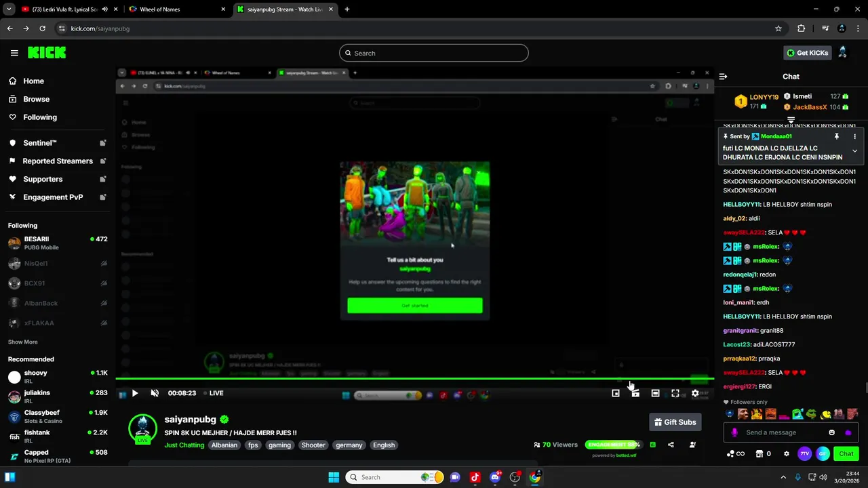Image resolution: width=868 pixels, height=488 pixels.
Task: Expand pinned message chevron
Action: click(854, 151)
